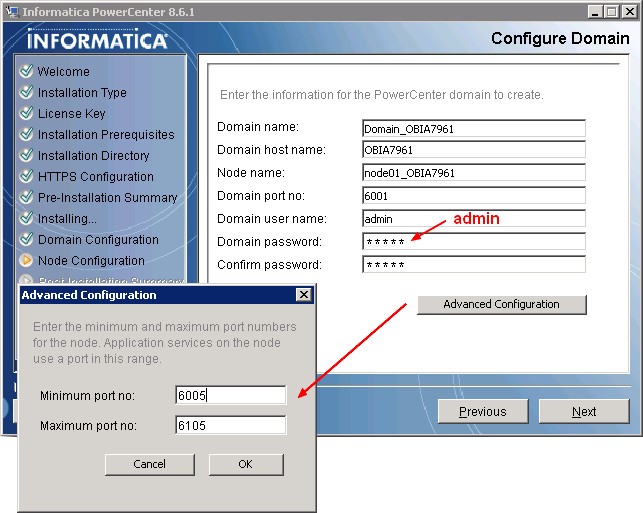Click the 'Maximum port no:' label
The width and height of the screenshot is (643, 513).
(88, 426)
